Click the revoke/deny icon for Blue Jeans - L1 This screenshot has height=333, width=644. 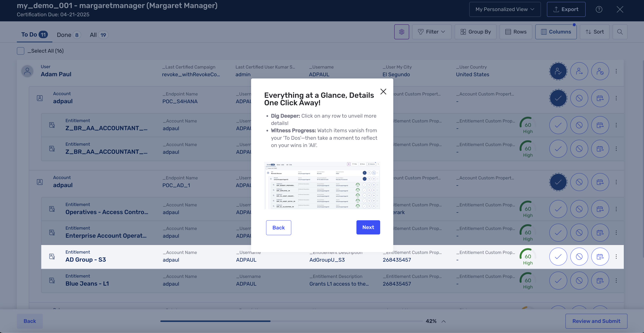[x=579, y=280]
